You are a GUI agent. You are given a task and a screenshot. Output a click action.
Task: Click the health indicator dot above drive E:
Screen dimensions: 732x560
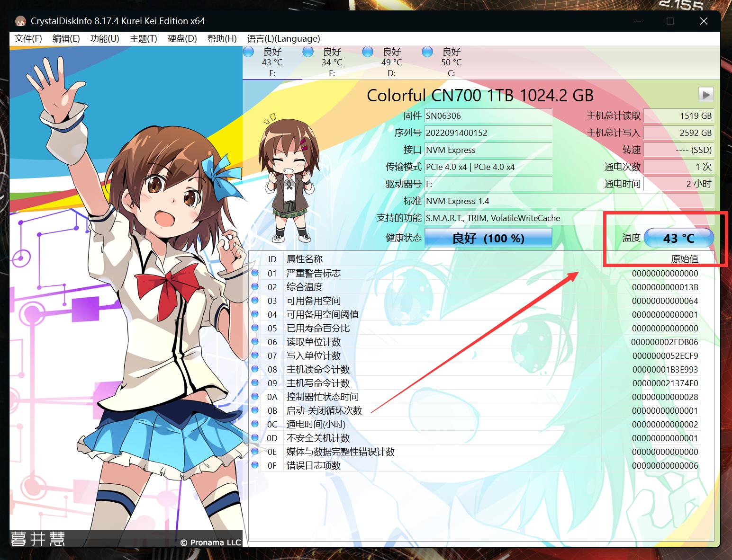[x=307, y=51]
